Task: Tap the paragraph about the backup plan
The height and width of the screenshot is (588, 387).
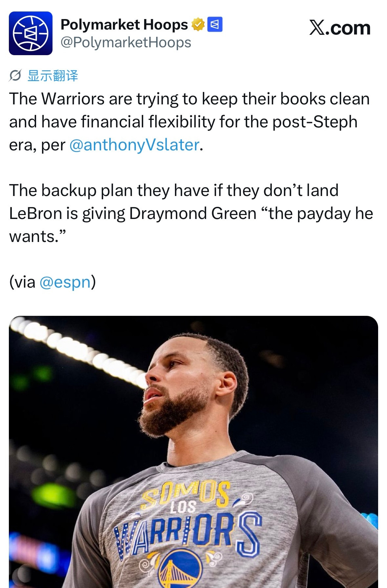Action: click(x=191, y=213)
